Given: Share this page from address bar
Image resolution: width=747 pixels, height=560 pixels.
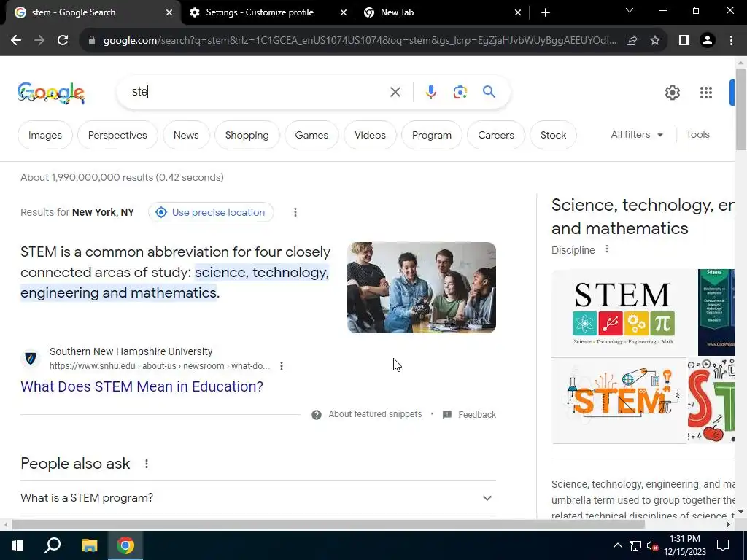Looking at the screenshot, I should (x=632, y=41).
